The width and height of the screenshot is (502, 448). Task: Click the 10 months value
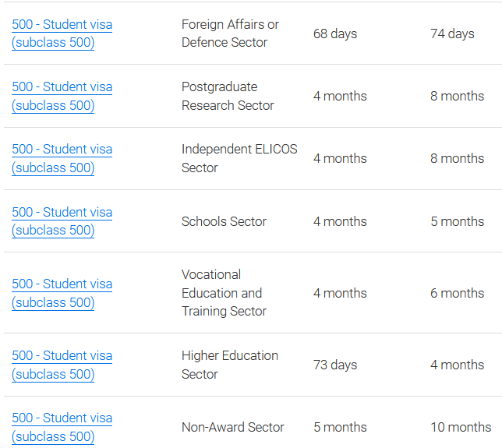click(x=461, y=427)
